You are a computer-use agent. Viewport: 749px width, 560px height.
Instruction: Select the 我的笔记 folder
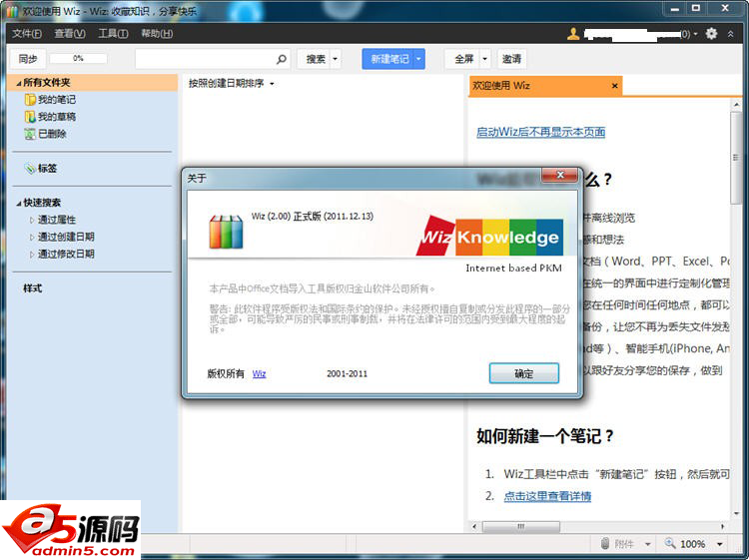(56, 99)
